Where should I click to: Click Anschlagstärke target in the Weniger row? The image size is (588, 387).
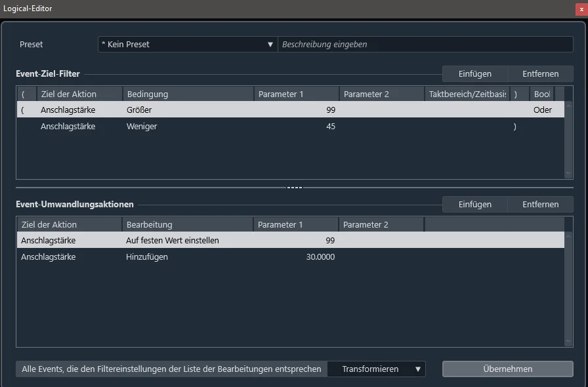pos(79,127)
